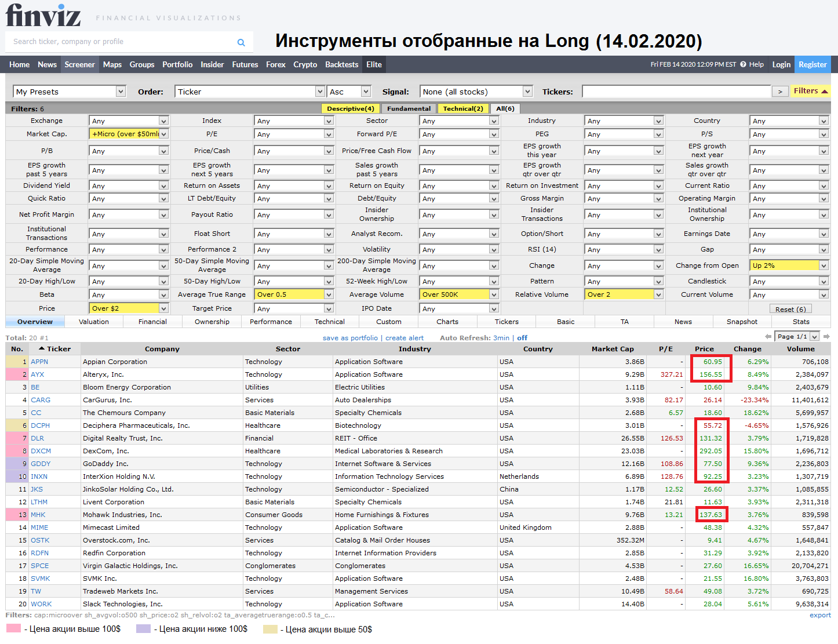838x644 pixels.
Task: Switch to the Valuation view tab
Action: click(x=94, y=322)
